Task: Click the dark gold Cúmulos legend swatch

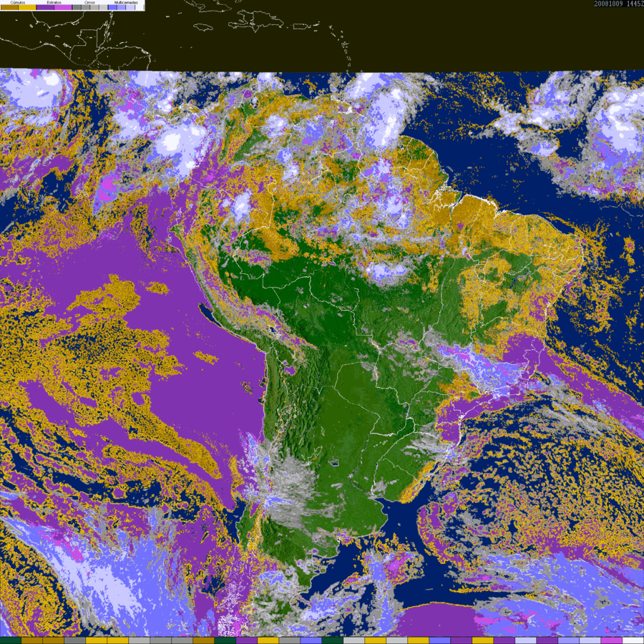Action: (9, 7)
